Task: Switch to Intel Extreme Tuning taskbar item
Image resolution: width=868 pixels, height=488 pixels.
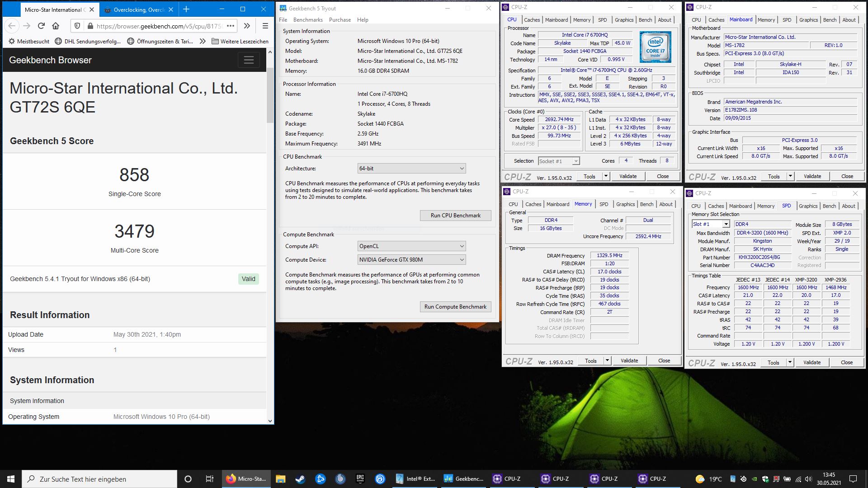Action: tap(415, 479)
